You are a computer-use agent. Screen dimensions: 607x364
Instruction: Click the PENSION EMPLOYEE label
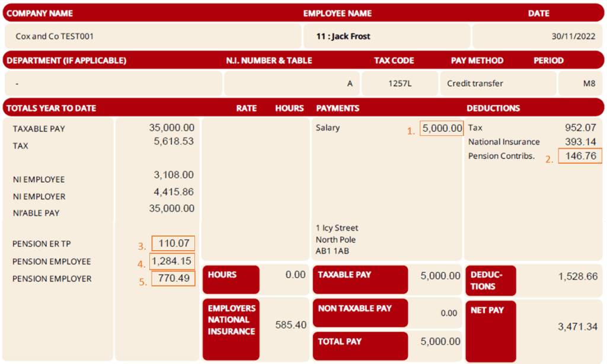52,262
